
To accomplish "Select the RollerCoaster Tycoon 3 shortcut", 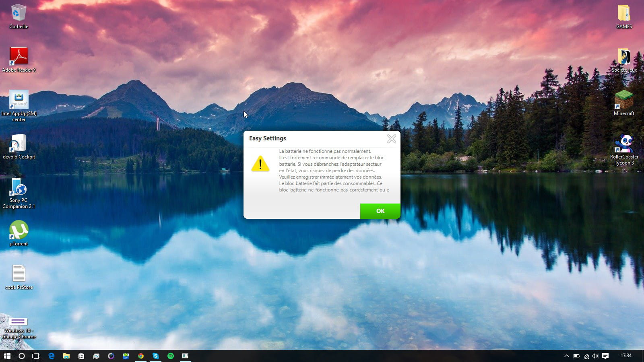I will click(624, 150).
